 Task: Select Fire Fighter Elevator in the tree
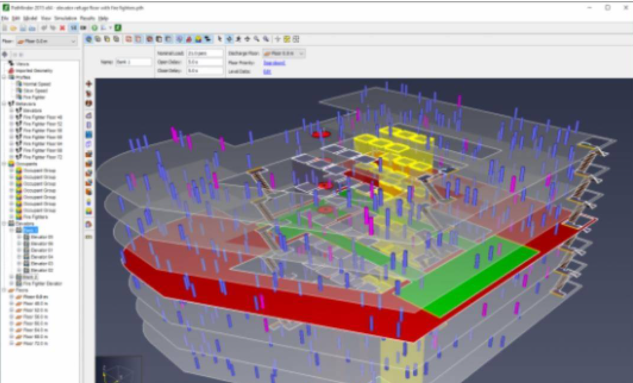point(42,283)
